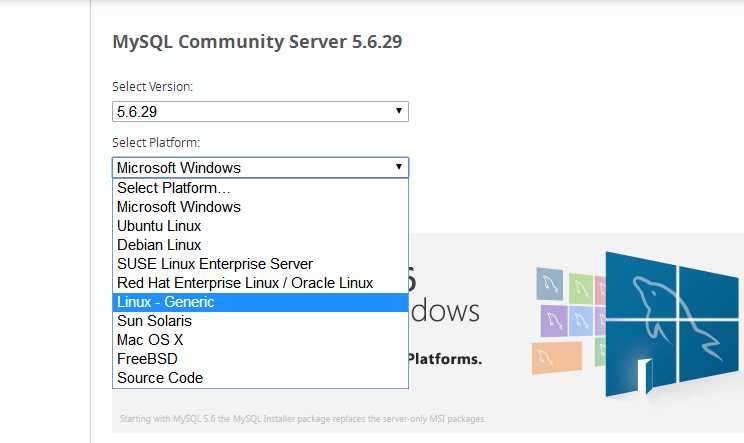Select Debian Linux from the platform list
The image size is (744, 443).
(260, 245)
